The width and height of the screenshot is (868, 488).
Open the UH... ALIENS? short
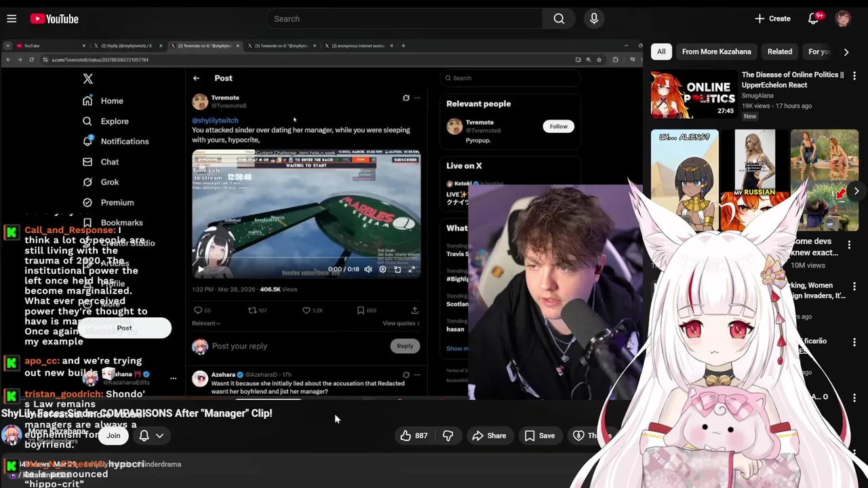(x=684, y=180)
